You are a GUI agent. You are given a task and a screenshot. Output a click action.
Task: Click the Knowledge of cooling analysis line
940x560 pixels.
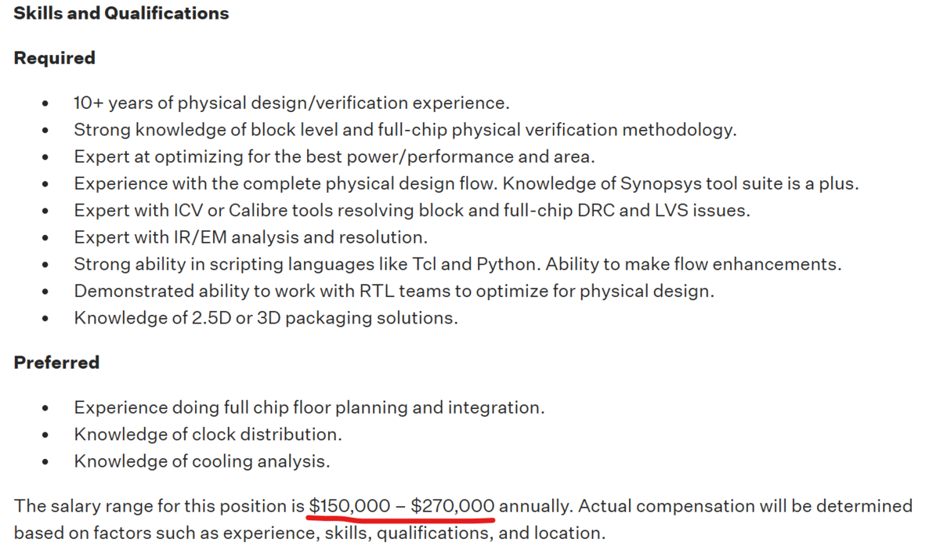(x=201, y=461)
